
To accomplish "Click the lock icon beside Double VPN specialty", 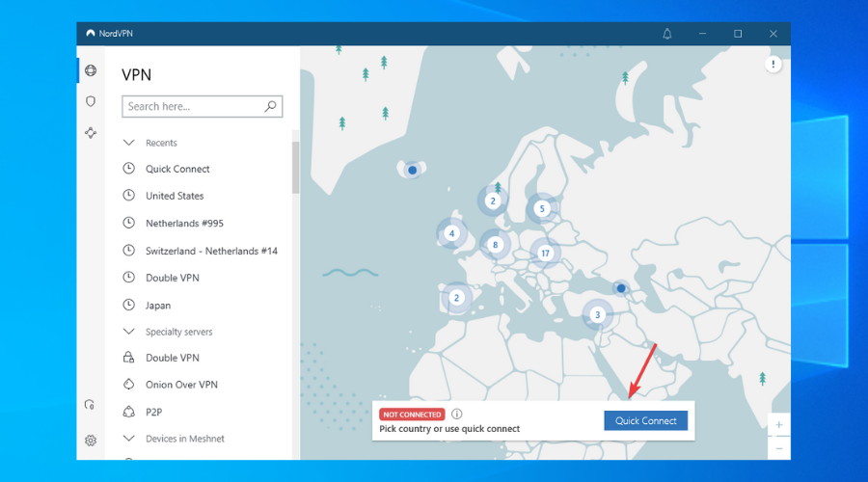I will pos(128,358).
